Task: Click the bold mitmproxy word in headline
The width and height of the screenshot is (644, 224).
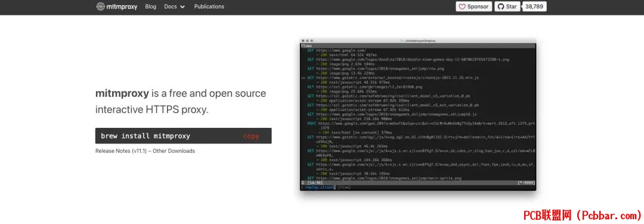Action: (122, 93)
